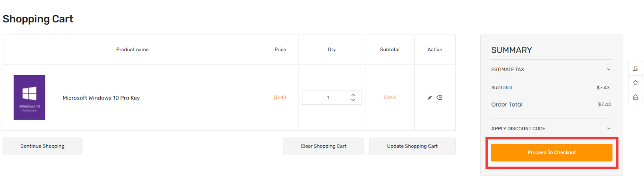Open the Microsoft Windows 10 Pro Key link
Image resolution: width=644 pixels, height=194 pixels.
101,98
